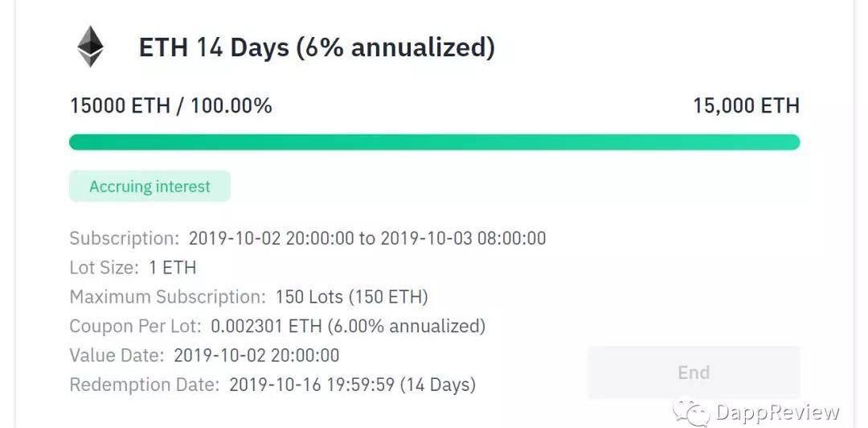Click the Accruing interest status badge
The image size is (868, 428).
pos(149,187)
